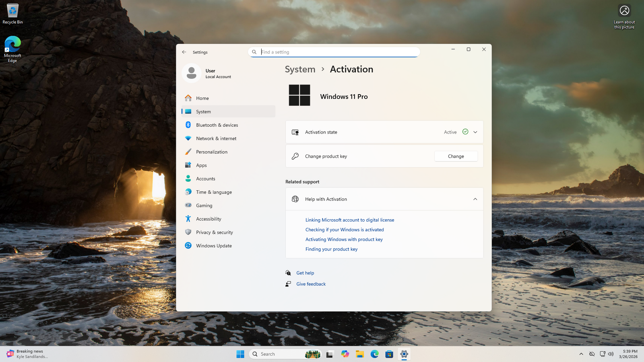Click Give feedback link
644x362 pixels.
tap(311, 284)
